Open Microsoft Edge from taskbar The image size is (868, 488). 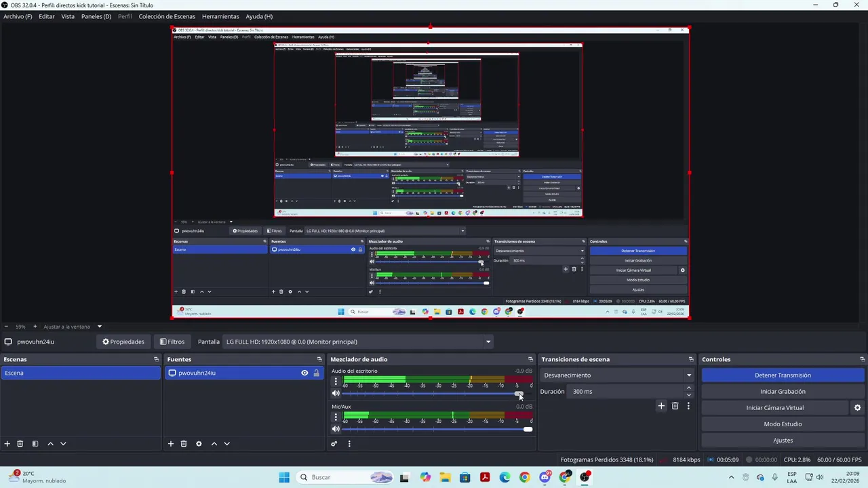(505, 477)
